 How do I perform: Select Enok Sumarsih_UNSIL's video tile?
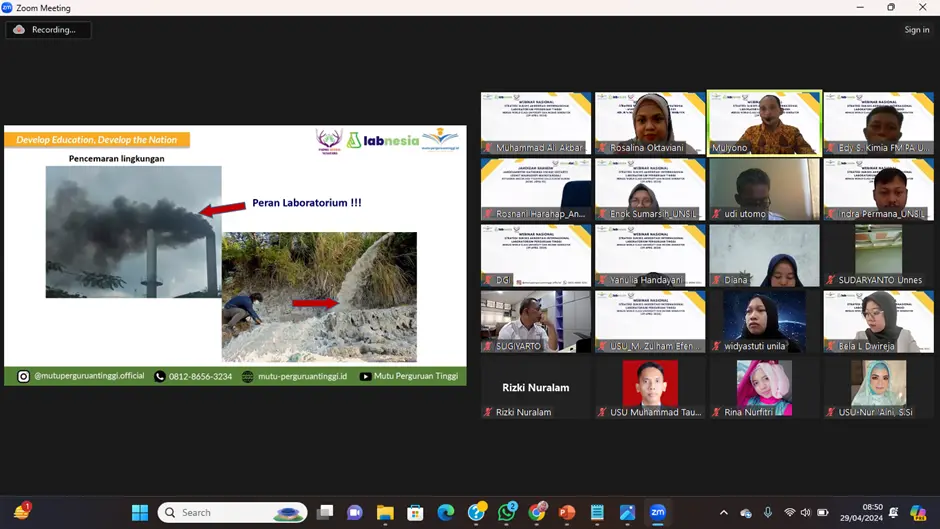point(650,190)
